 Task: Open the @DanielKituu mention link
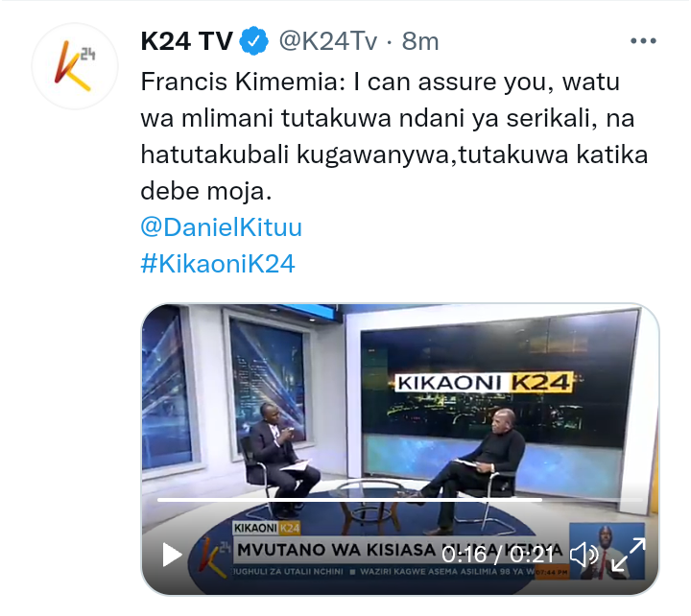222,227
